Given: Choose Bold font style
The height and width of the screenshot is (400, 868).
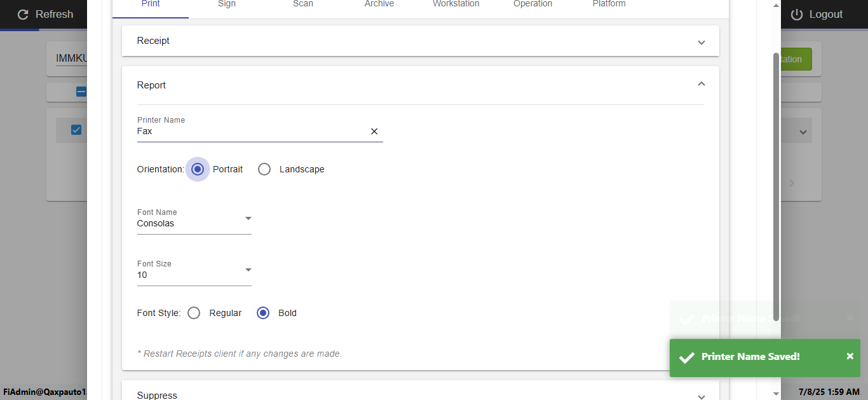Looking at the screenshot, I should coord(263,313).
